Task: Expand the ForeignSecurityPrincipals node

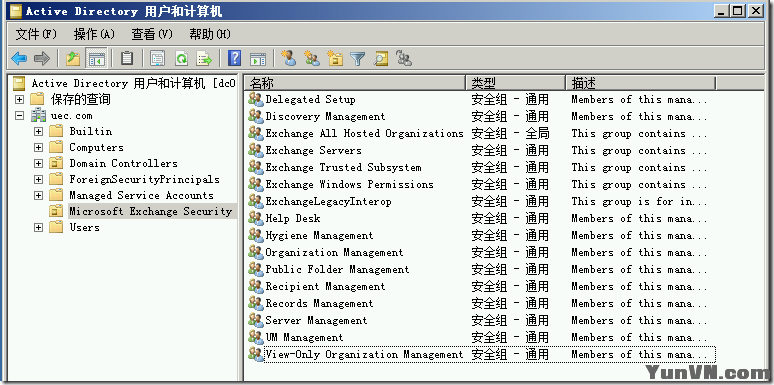Action: coord(39,180)
